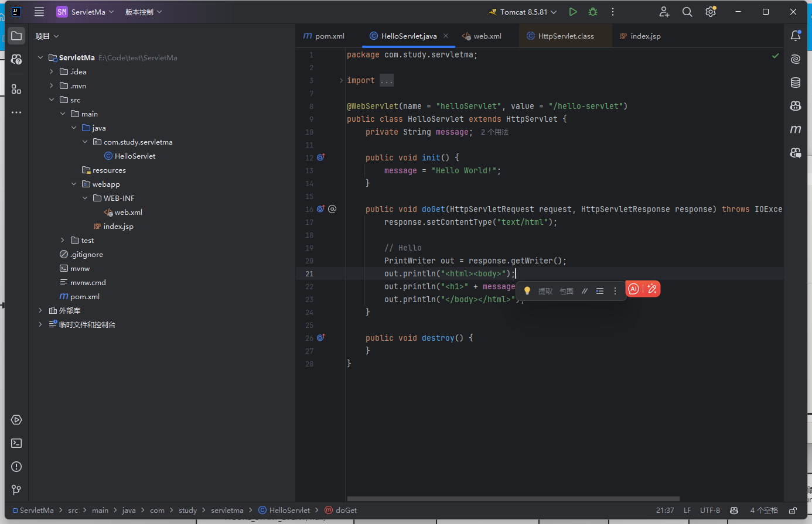Collapse the webapp folder

[74, 184]
